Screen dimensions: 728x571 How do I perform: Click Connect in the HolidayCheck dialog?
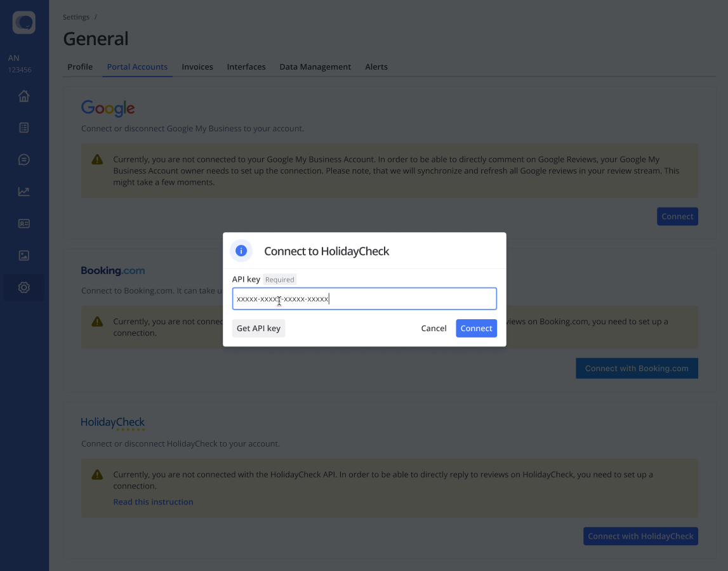[477, 328]
